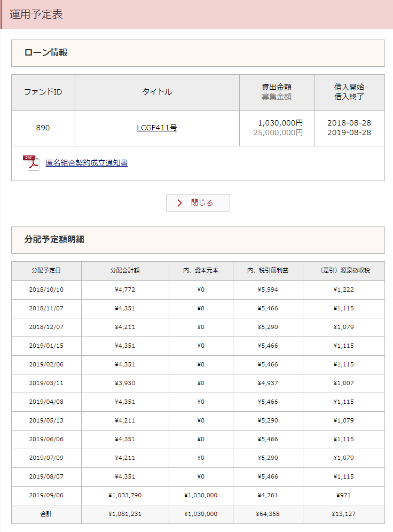Select fund ID 890 cell

tap(43, 128)
